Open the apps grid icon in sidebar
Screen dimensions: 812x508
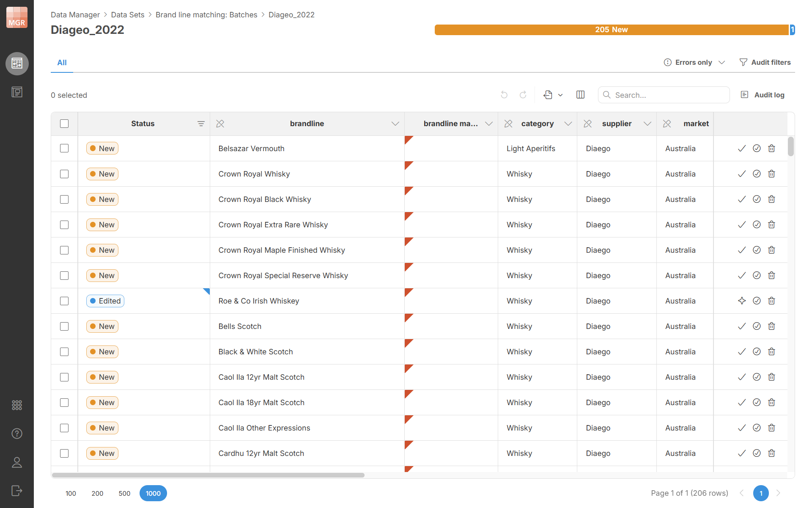(x=17, y=405)
